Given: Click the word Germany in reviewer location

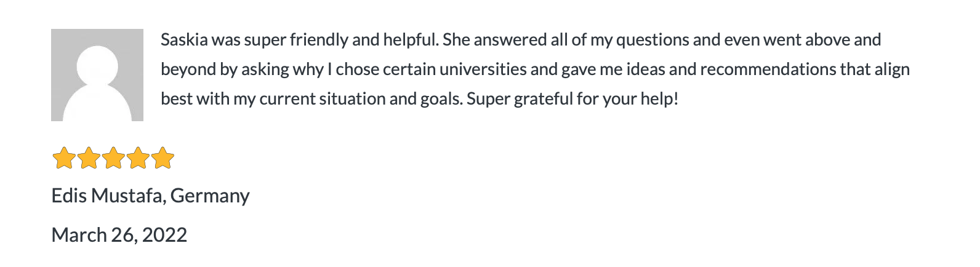Looking at the screenshot, I should [210, 196].
